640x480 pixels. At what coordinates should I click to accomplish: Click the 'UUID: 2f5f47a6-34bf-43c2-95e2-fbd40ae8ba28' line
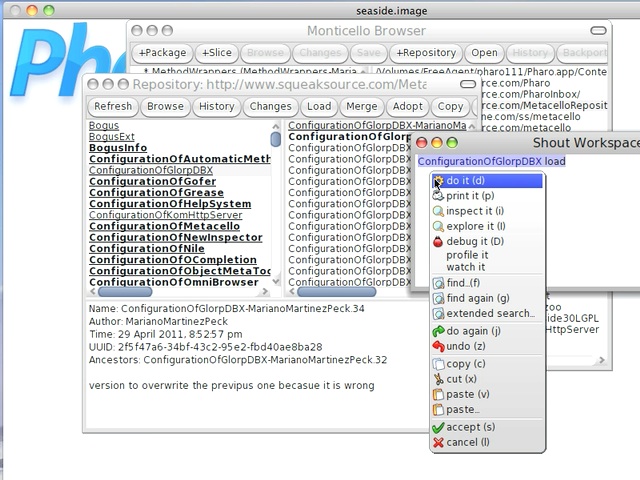(205, 347)
